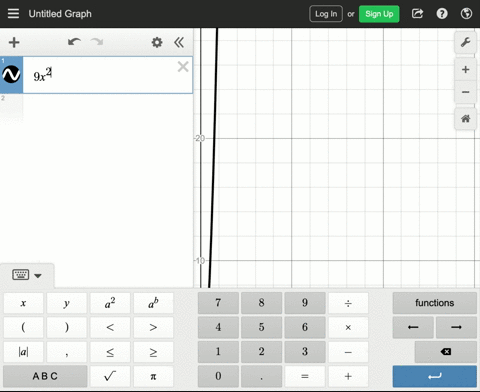The width and height of the screenshot is (480, 392).
Task: Open the help question mark icon
Action: click(x=442, y=14)
